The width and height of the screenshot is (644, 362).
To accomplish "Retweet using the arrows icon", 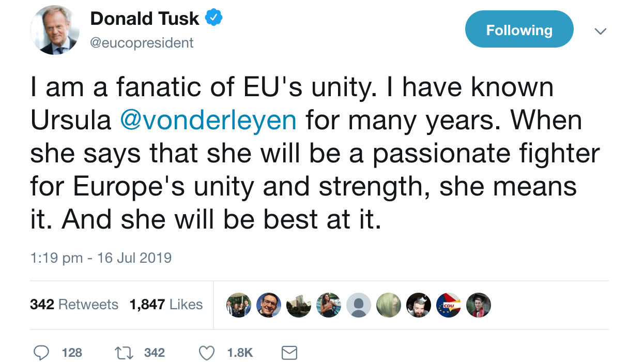I will point(124,353).
